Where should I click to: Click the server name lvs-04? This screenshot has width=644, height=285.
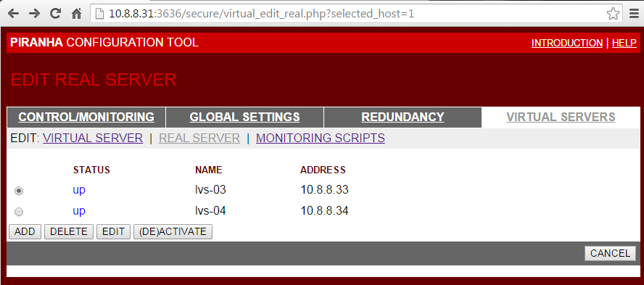[x=210, y=211]
